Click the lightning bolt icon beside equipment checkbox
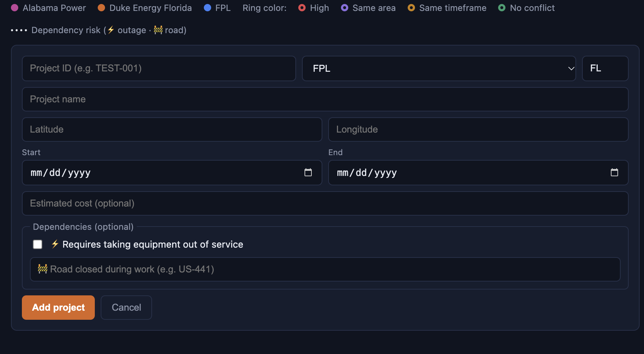644x354 pixels. click(55, 244)
